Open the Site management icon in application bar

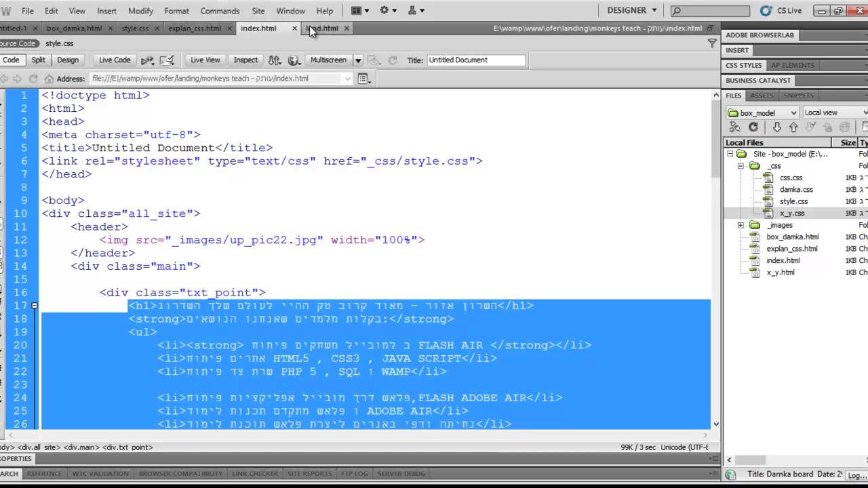tap(415, 11)
